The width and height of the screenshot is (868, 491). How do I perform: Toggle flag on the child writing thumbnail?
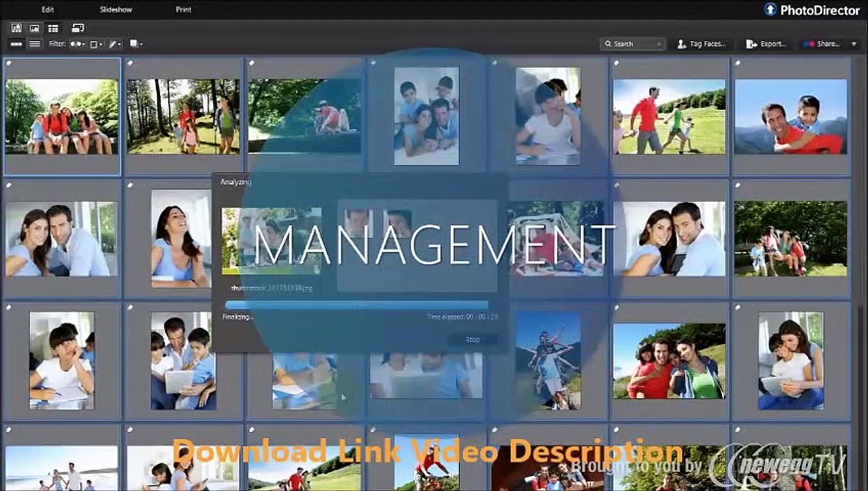[x=9, y=308]
